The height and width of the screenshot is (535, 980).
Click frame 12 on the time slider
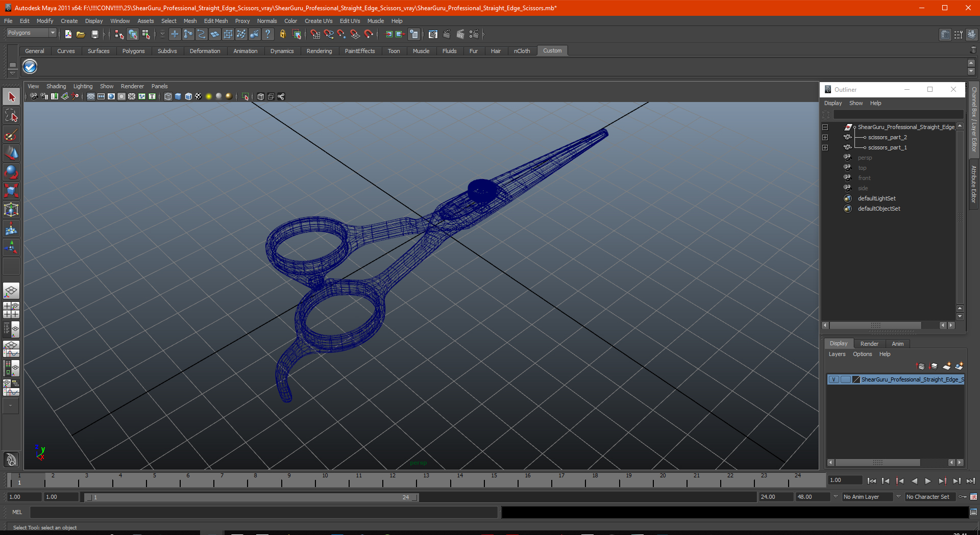(393, 480)
